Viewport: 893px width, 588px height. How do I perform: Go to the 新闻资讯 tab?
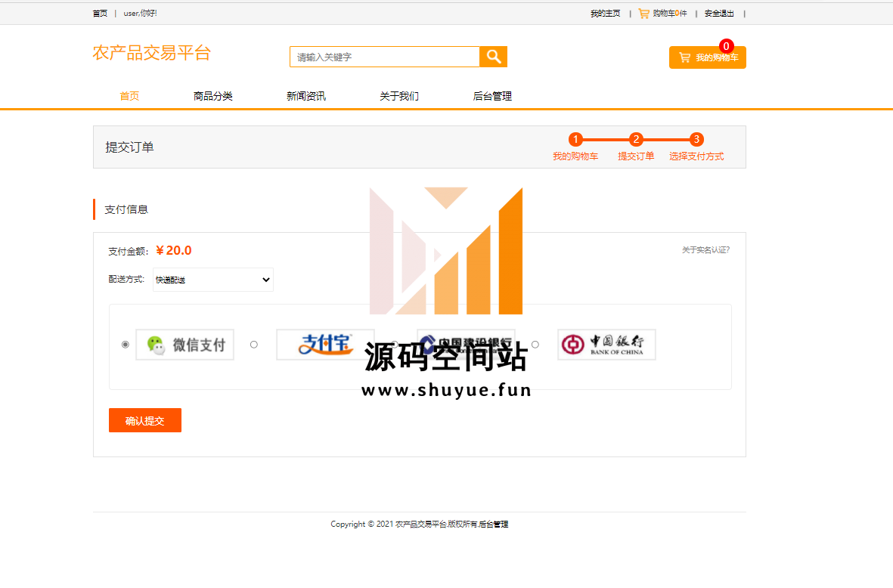click(306, 96)
